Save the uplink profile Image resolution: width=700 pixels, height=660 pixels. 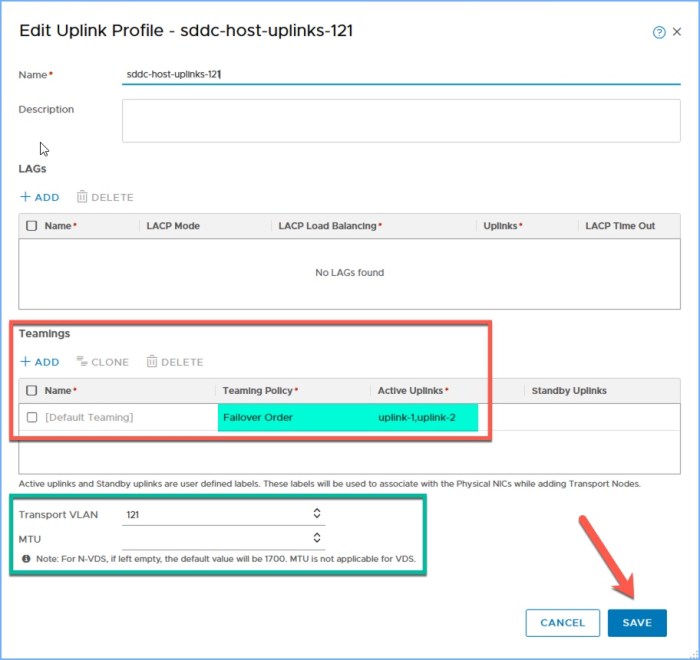click(637, 623)
